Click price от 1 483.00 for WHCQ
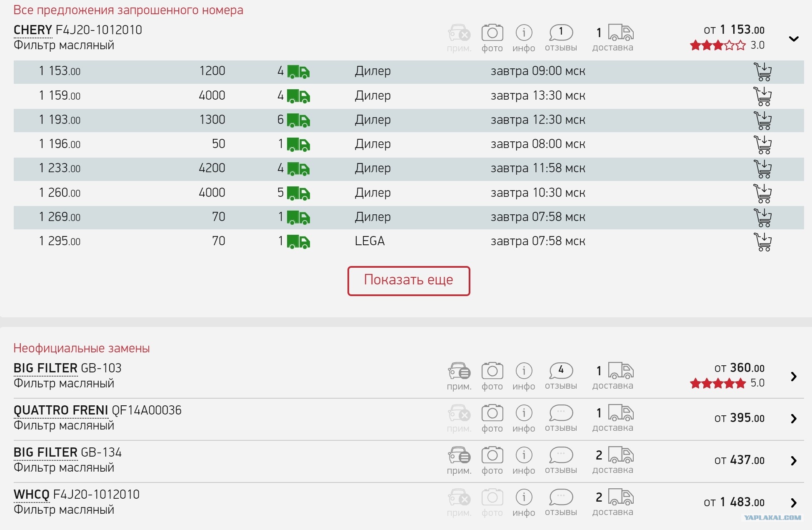 [x=734, y=502]
